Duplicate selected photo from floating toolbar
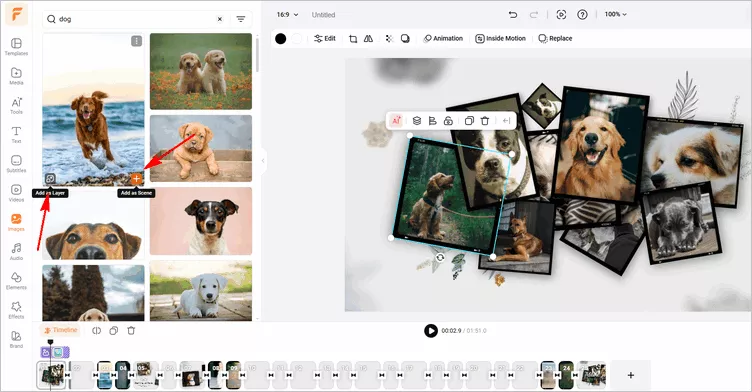Screen dimensions: 752x392 [x=469, y=121]
